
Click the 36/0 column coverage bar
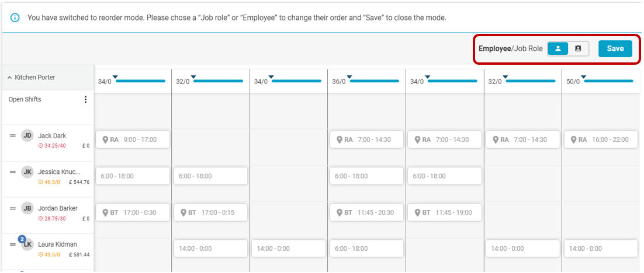(374, 81)
